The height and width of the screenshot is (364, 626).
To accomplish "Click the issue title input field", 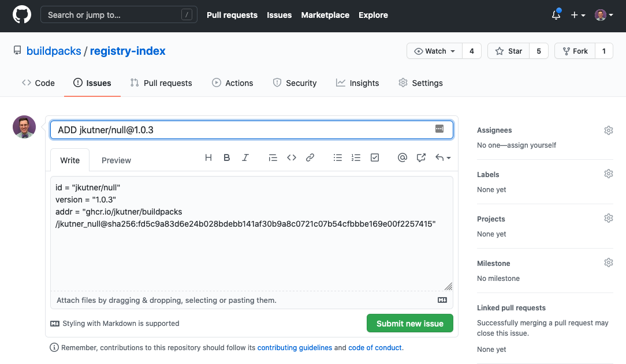I will (x=252, y=130).
